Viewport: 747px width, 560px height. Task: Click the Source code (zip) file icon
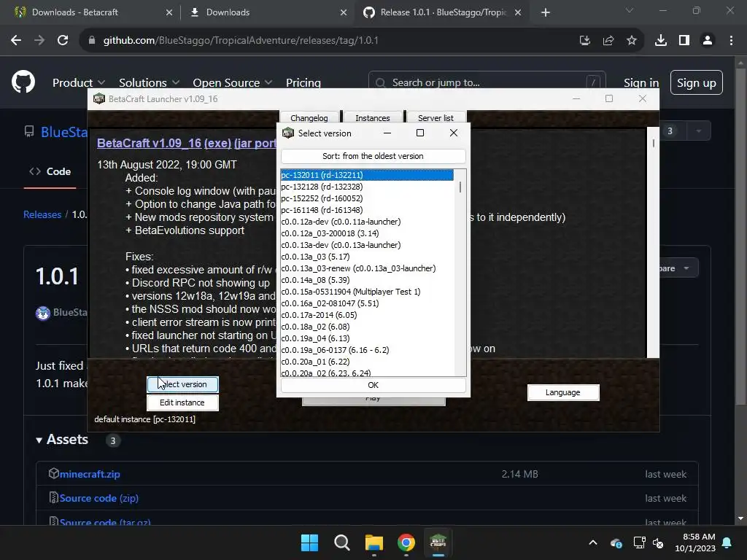point(54,497)
